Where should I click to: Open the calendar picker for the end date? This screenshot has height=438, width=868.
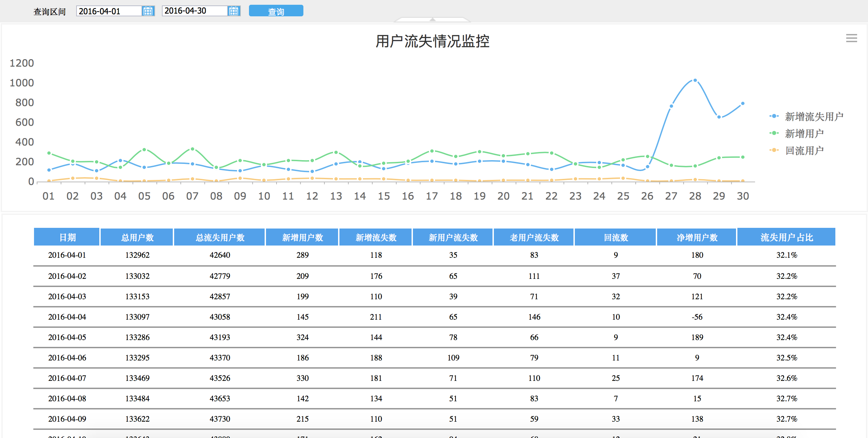click(234, 11)
